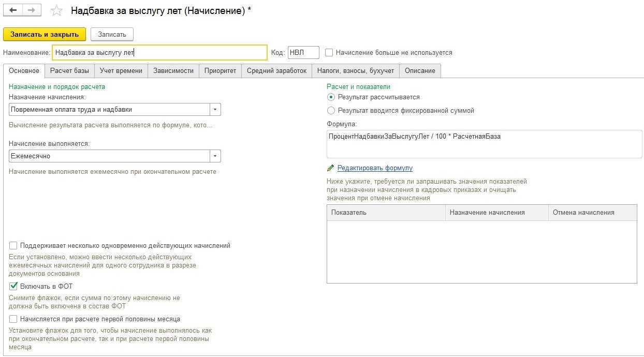Expand the 'Назначение начисления' dropdown
Screen dimensions: 644x357
tap(215, 110)
